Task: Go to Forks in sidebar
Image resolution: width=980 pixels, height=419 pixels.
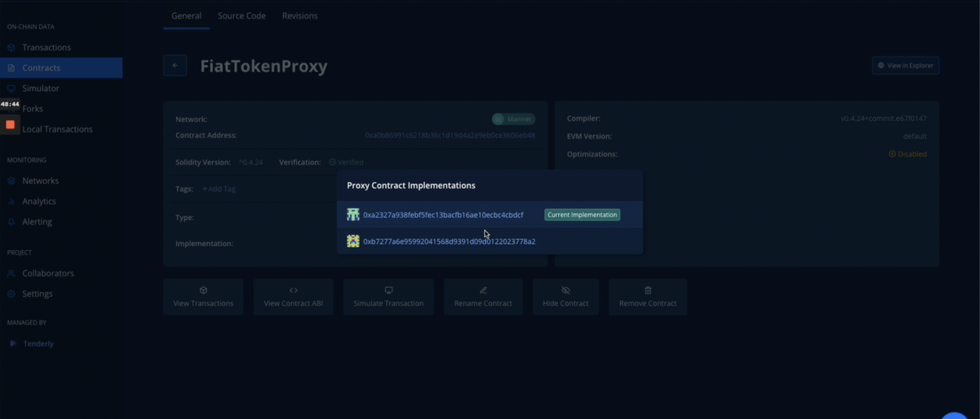Action: (x=33, y=109)
